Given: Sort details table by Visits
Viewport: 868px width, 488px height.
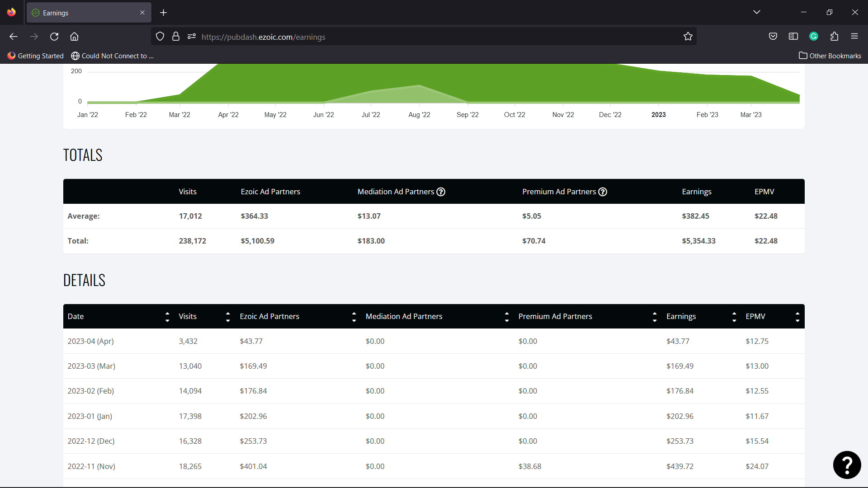Looking at the screenshot, I should pos(227,317).
